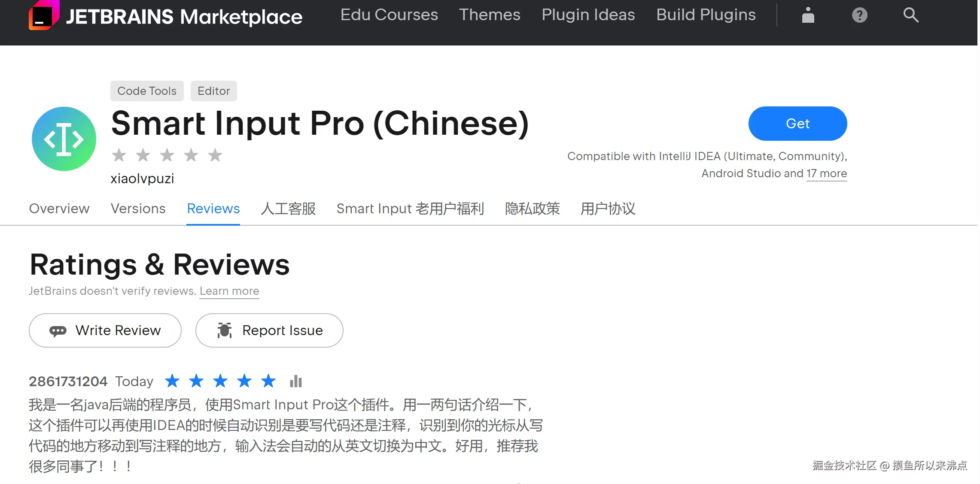Click the bug icon in Report Issue

tap(224, 330)
